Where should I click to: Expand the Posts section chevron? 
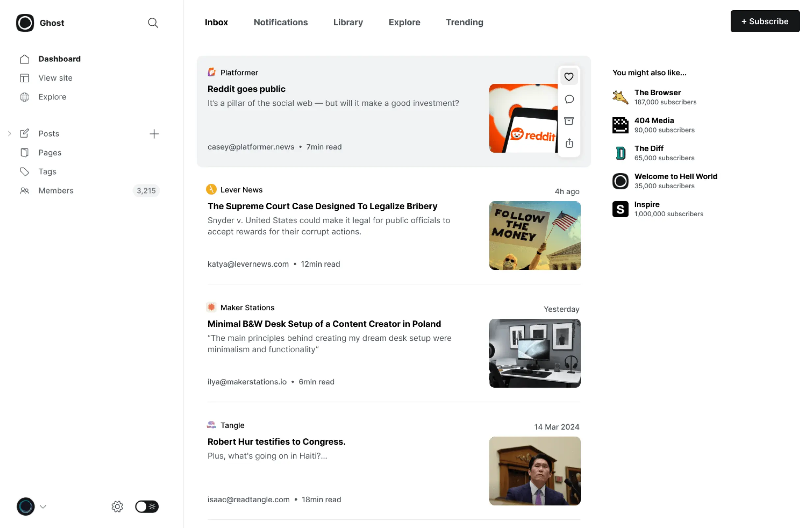(x=9, y=133)
